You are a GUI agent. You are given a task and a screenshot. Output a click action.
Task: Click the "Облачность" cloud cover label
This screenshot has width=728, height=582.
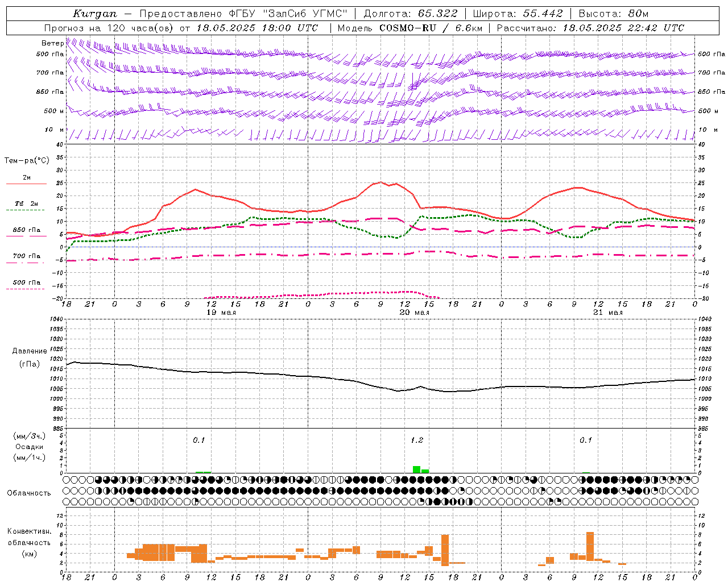pos(29,493)
